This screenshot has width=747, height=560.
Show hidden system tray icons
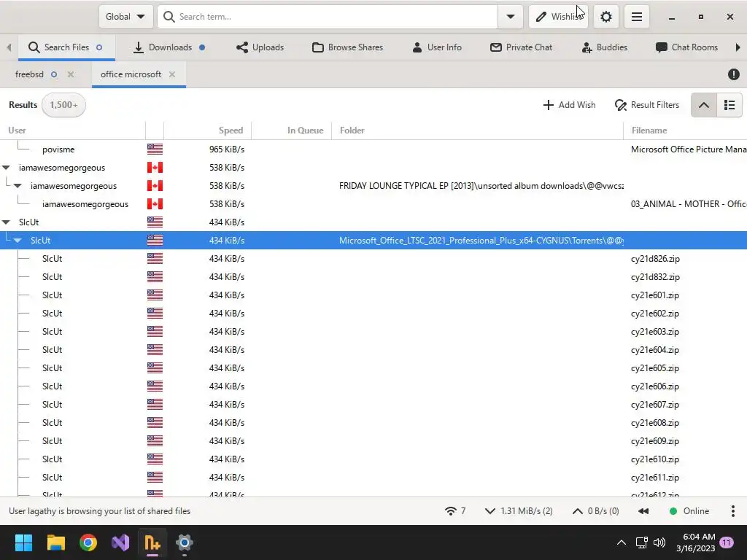[x=622, y=542]
